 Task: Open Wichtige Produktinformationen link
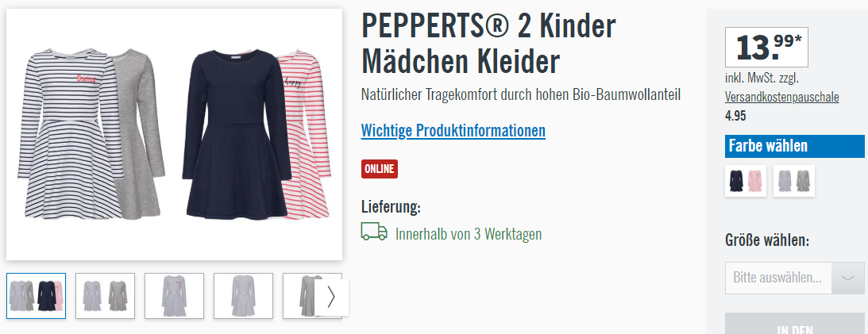453,131
